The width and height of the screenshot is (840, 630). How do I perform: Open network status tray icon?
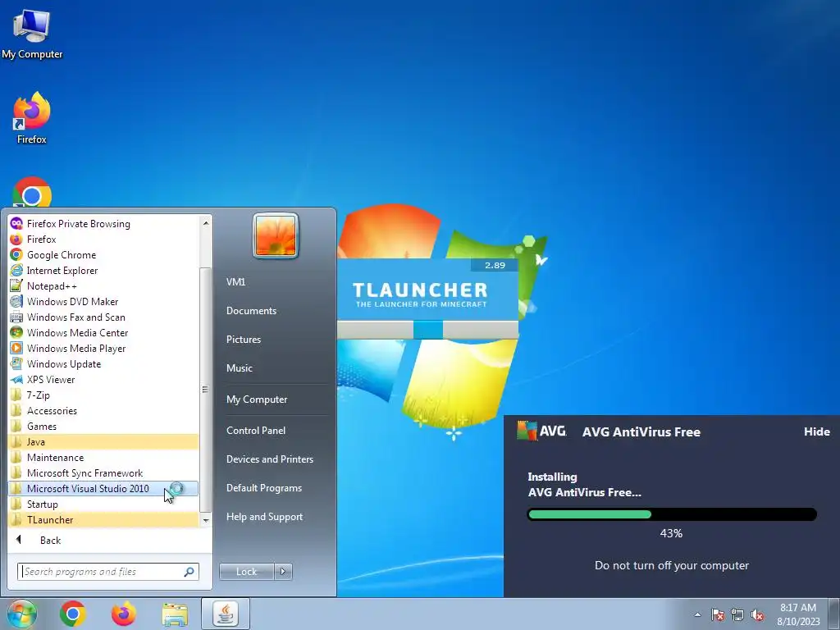(x=737, y=614)
